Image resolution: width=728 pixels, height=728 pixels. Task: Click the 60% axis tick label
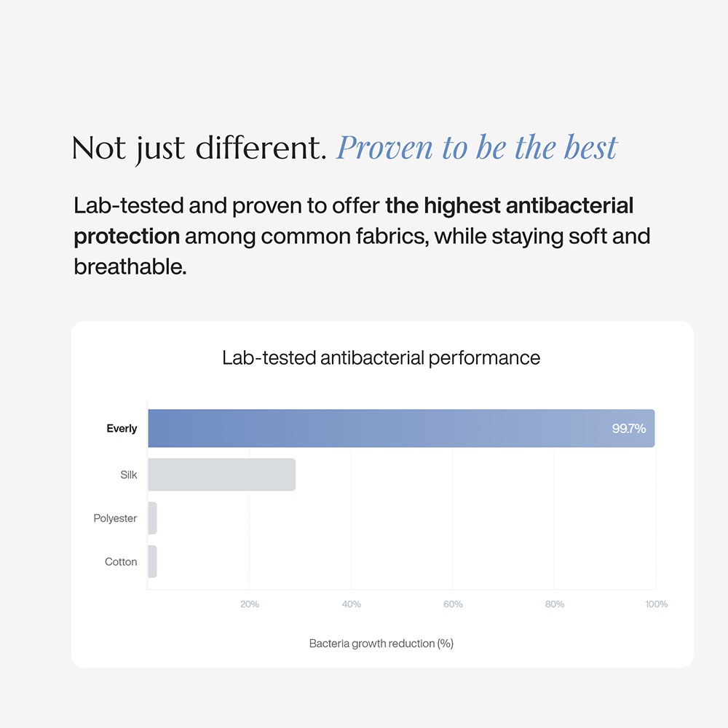click(x=453, y=604)
